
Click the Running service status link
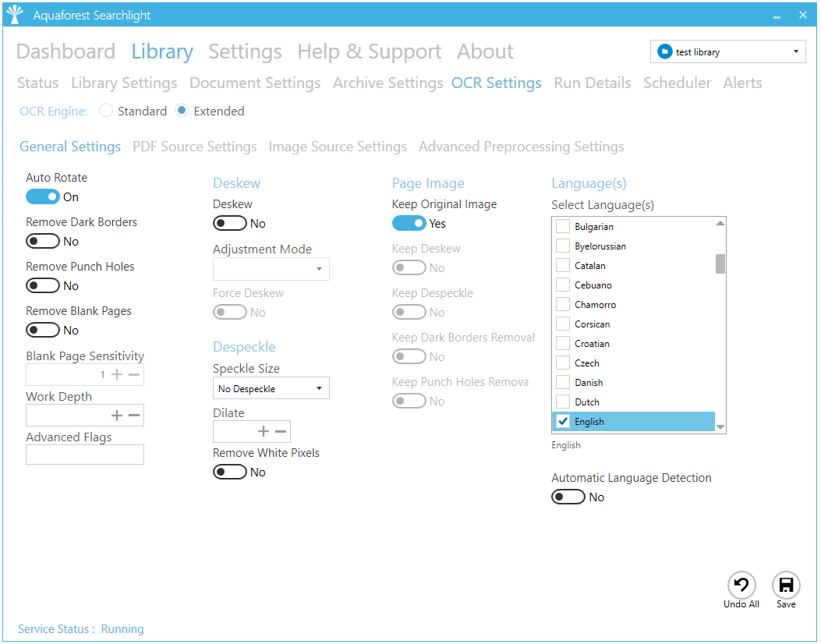click(x=122, y=629)
